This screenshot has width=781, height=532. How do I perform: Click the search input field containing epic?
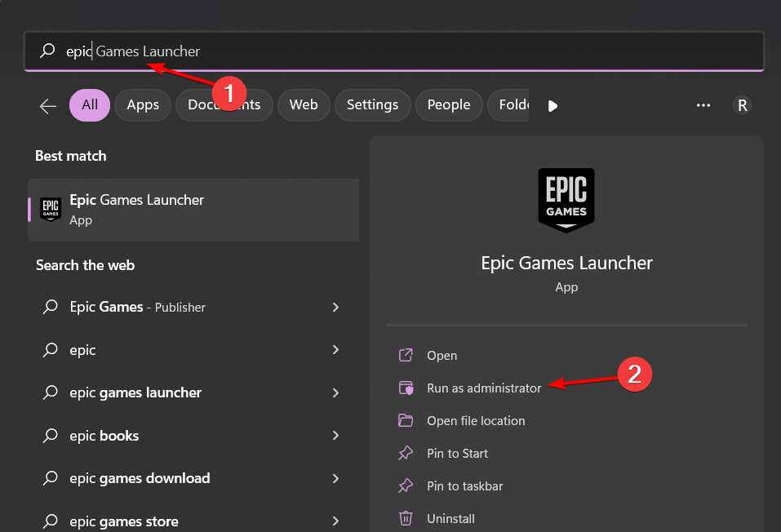[x=394, y=51]
